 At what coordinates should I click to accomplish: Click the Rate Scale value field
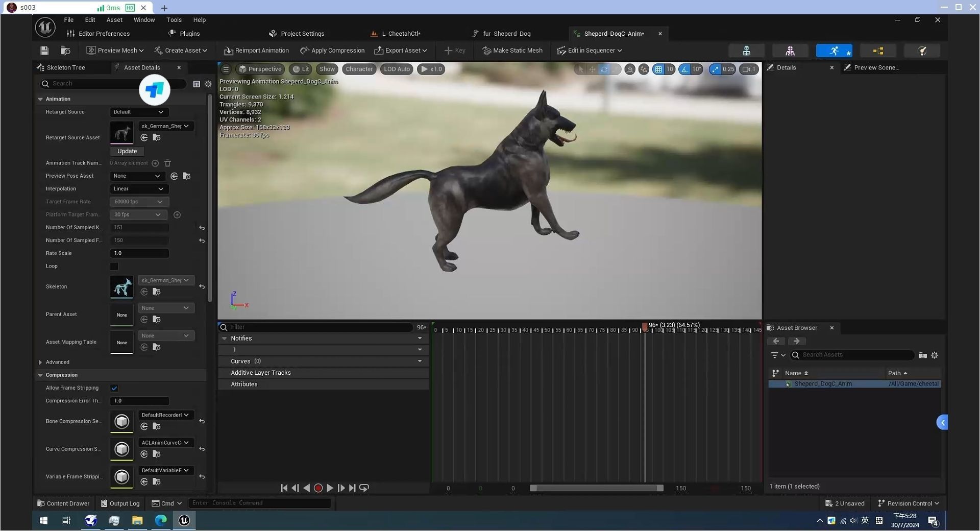(x=139, y=254)
